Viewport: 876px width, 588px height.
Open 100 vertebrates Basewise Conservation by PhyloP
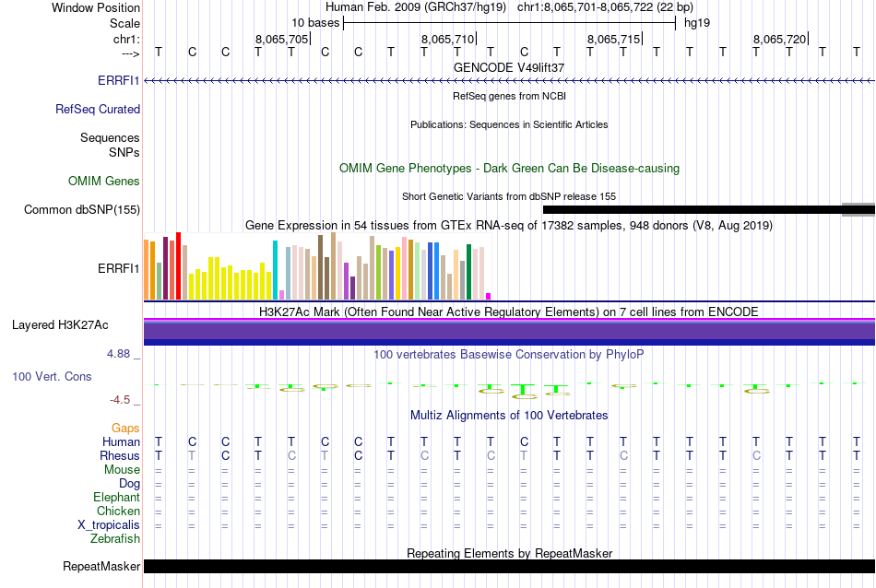pyautogui.click(x=509, y=355)
